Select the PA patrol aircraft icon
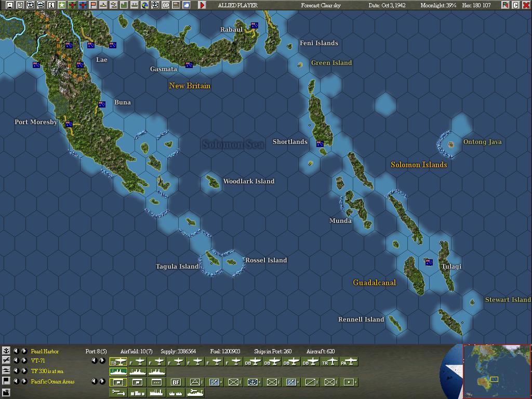The image size is (532, 399). pos(349,362)
